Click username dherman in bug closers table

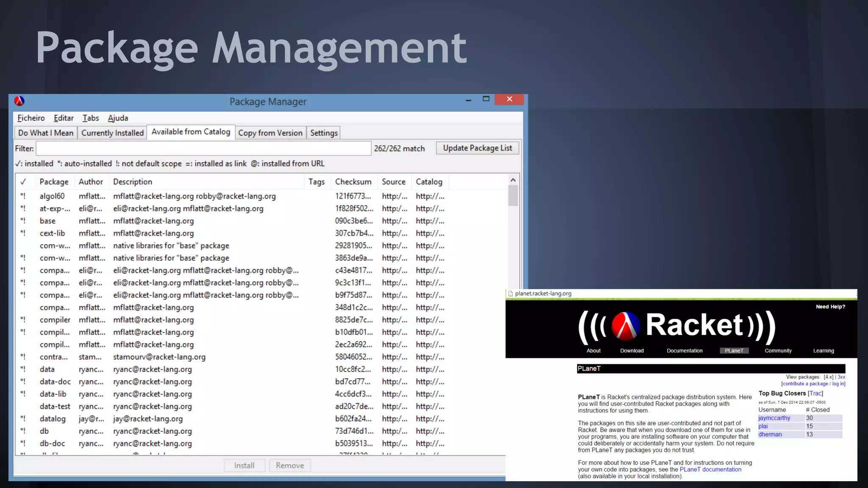(770, 435)
